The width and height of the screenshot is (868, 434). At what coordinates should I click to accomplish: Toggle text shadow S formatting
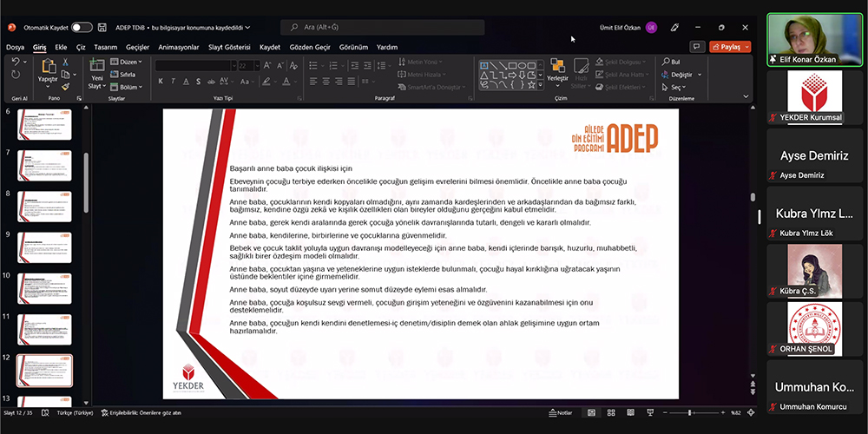click(198, 82)
